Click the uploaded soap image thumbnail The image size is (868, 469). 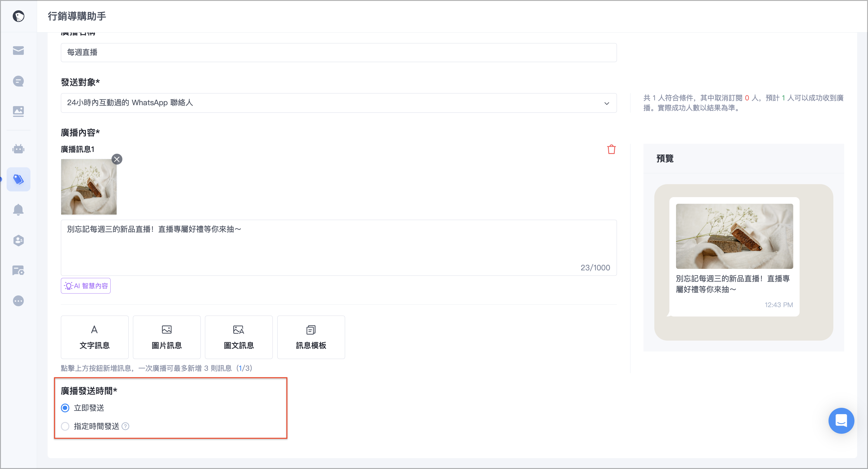coord(89,187)
